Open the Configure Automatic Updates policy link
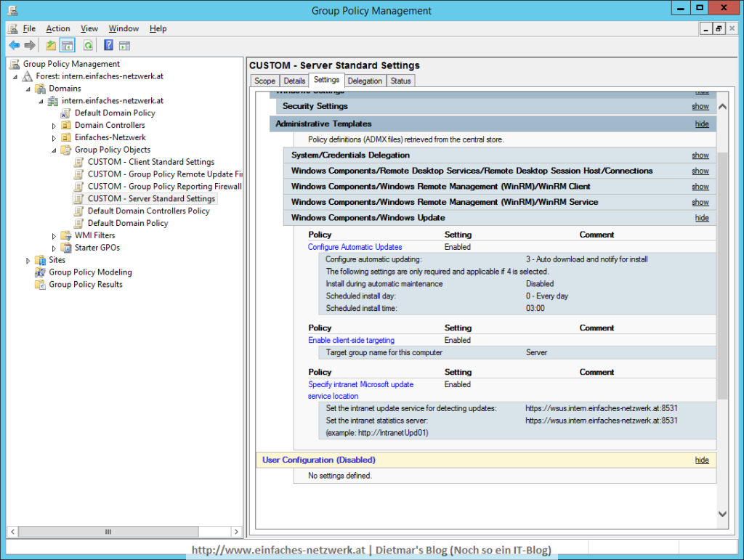 coord(355,247)
